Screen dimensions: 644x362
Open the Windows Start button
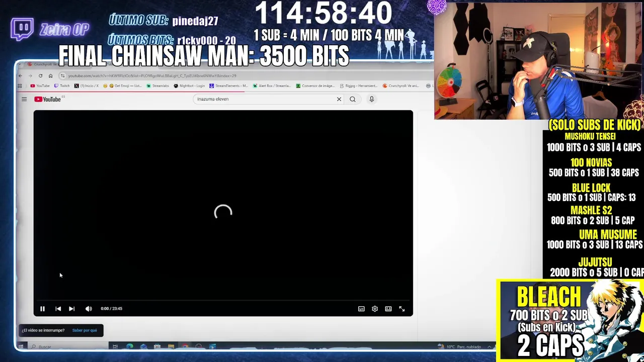click(21, 347)
